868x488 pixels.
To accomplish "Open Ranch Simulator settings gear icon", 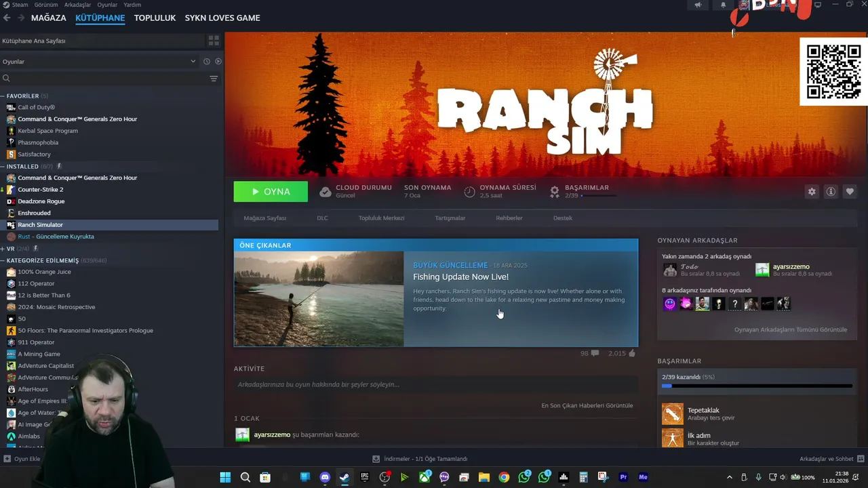I will click(812, 192).
